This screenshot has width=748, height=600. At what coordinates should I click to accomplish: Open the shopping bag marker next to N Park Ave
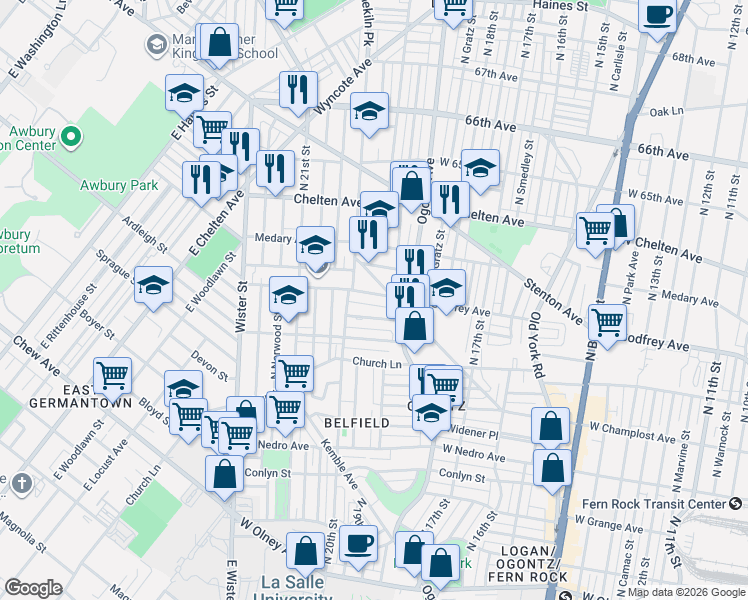[x=621, y=224]
